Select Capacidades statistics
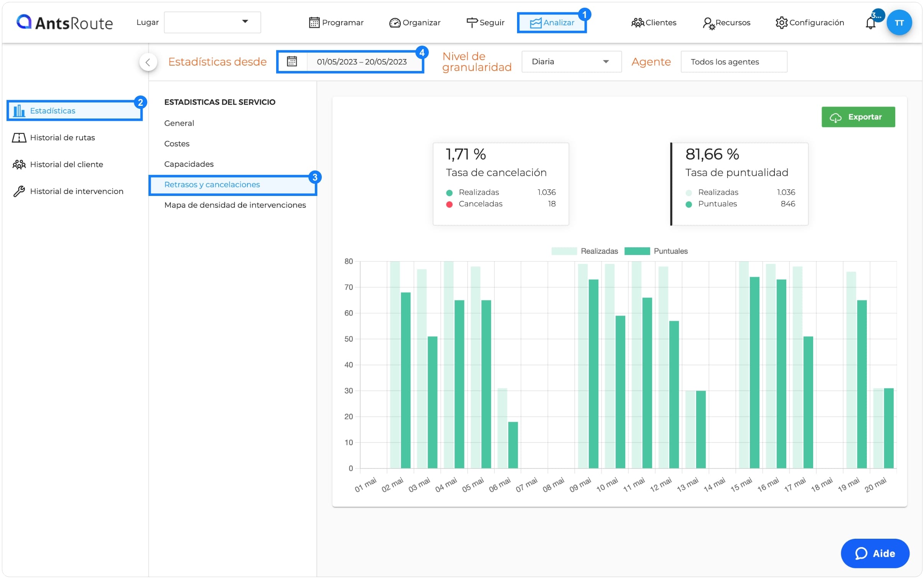 click(x=189, y=164)
